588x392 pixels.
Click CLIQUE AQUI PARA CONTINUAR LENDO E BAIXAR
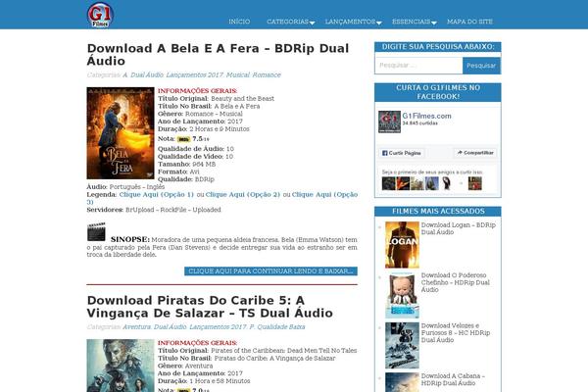coord(270,271)
